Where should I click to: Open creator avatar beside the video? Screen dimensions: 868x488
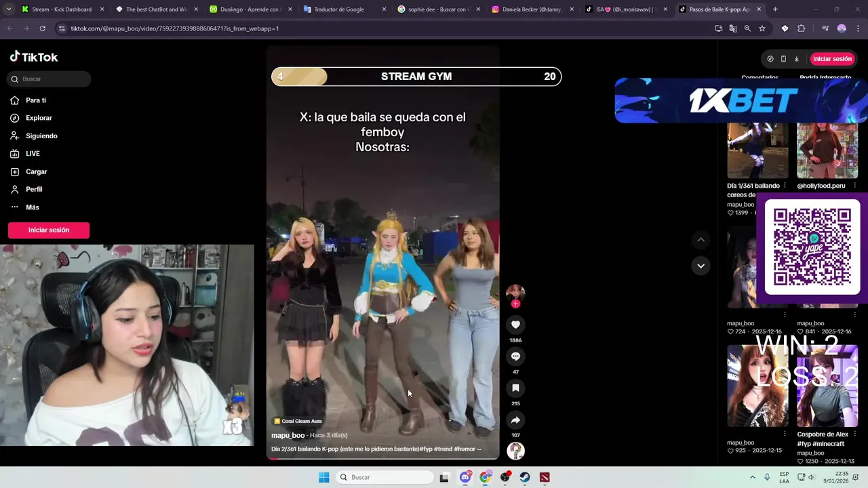pyautogui.click(x=515, y=293)
